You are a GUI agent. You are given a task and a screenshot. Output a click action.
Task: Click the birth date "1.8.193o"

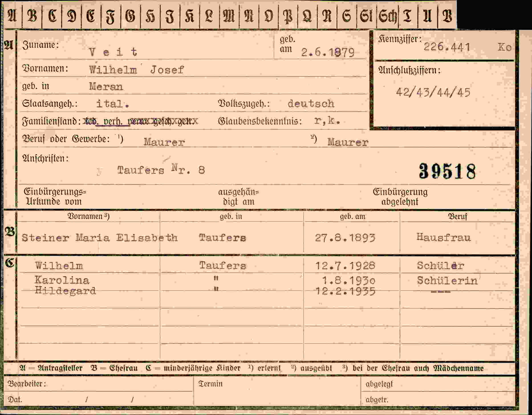[x=349, y=281]
